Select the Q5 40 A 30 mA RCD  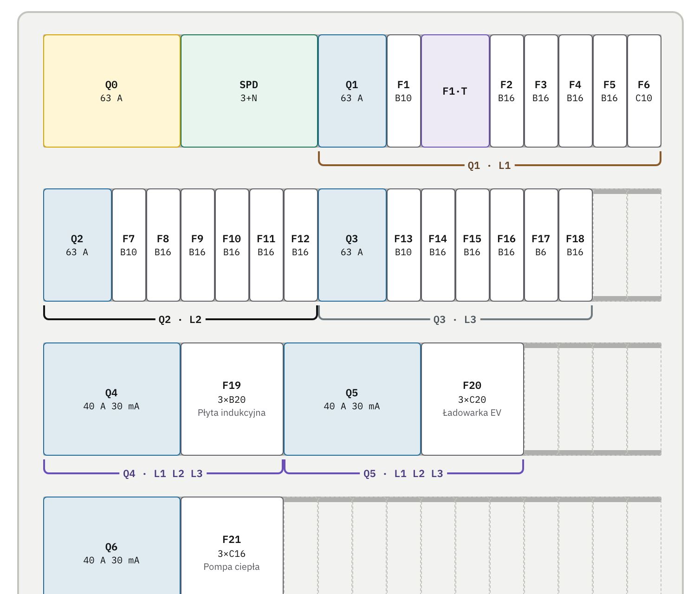(x=352, y=399)
